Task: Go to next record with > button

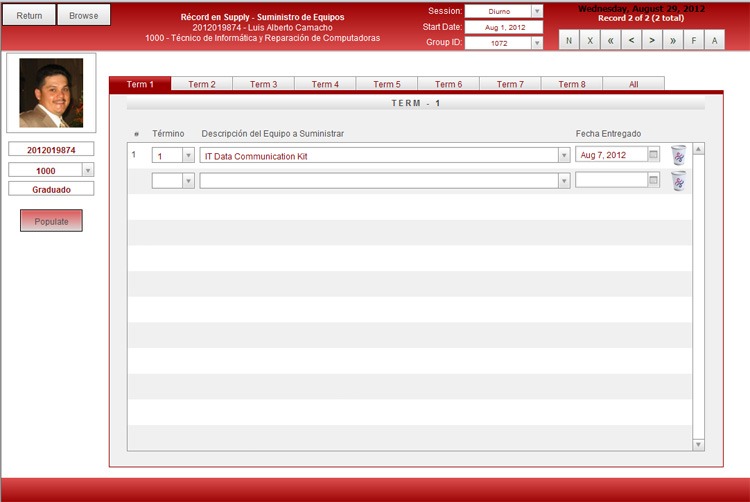Action: click(652, 40)
